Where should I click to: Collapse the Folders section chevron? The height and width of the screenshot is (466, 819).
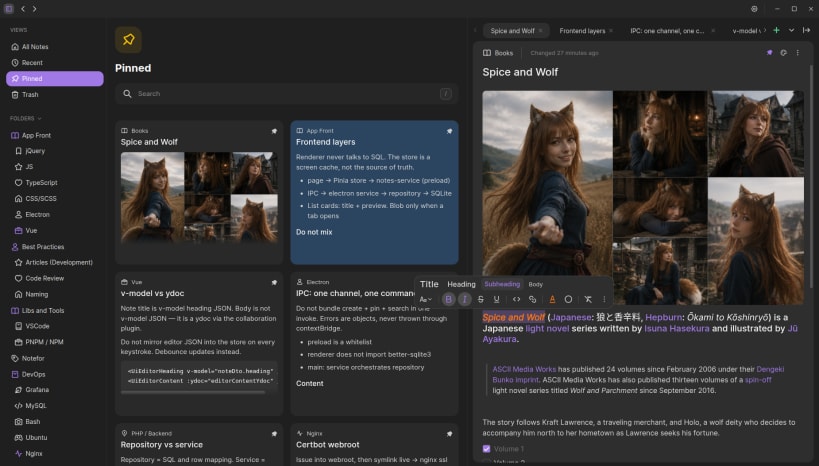coord(39,119)
